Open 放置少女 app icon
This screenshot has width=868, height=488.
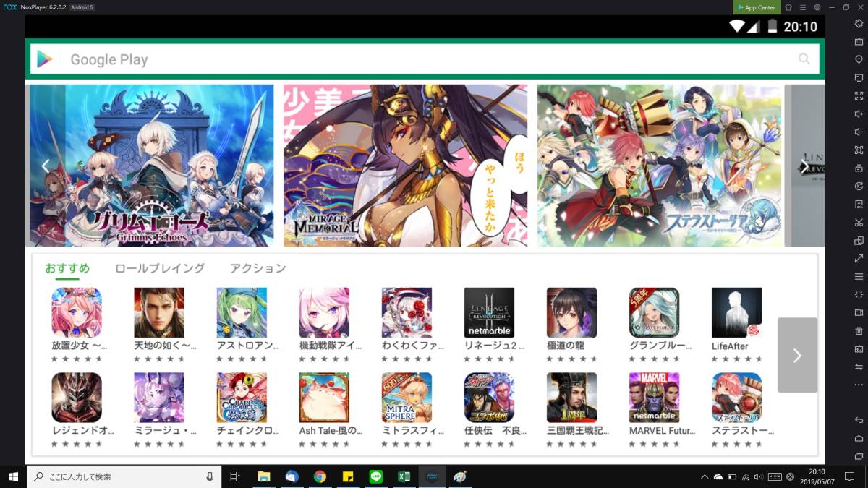click(x=77, y=312)
